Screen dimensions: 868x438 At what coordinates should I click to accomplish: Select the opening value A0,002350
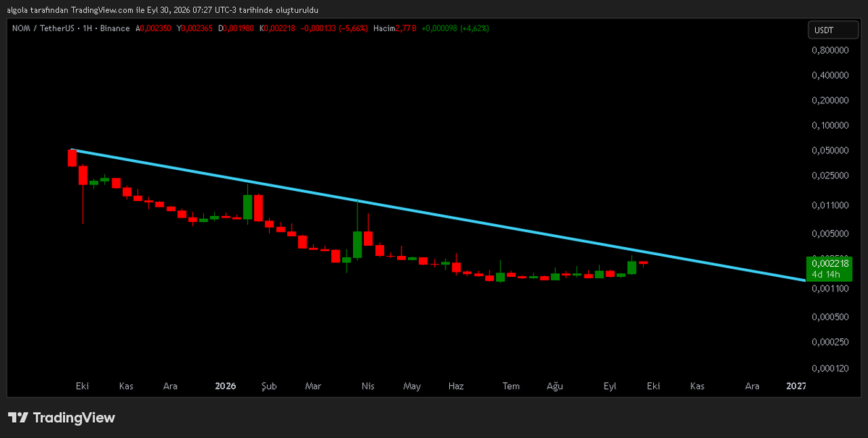pos(154,28)
